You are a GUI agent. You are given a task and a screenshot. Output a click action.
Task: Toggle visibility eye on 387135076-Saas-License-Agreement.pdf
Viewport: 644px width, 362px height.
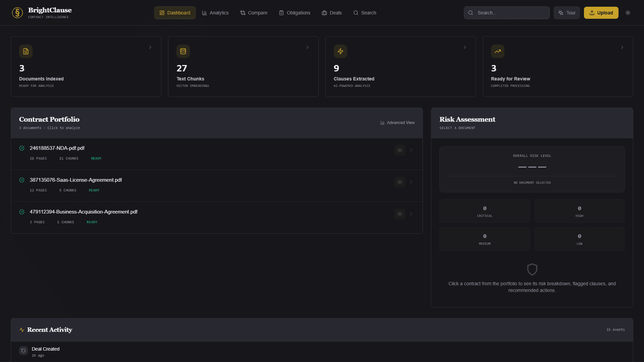(x=399, y=182)
